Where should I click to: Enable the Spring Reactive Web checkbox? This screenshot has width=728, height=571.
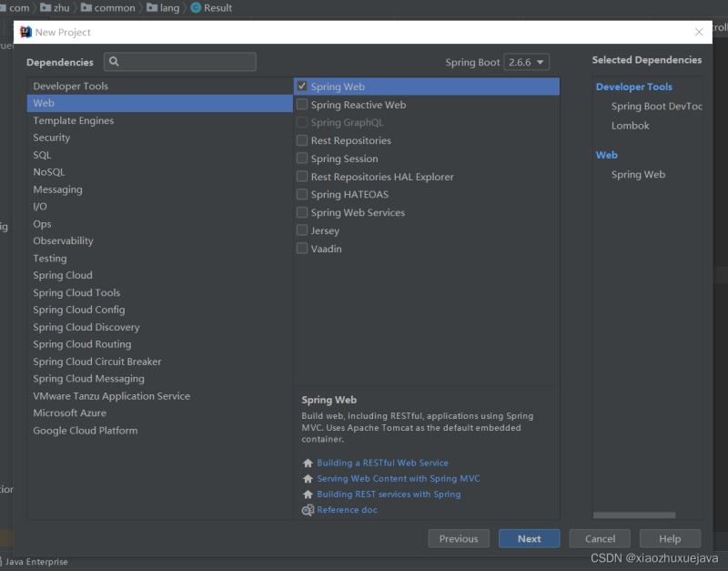302,105
